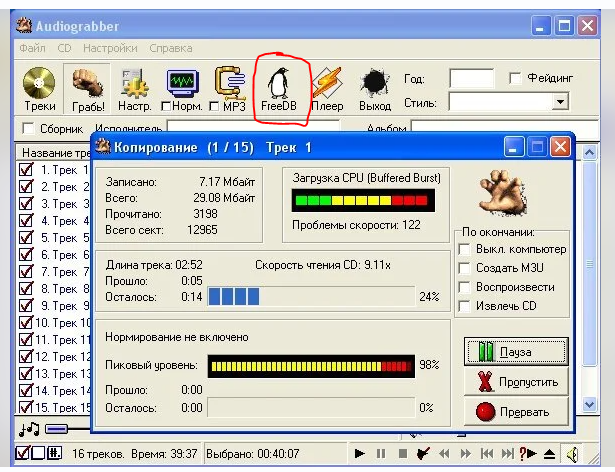Jump to previous track icon
The height and width of the screenshot is (472, 615).
[x=487, y=454]
